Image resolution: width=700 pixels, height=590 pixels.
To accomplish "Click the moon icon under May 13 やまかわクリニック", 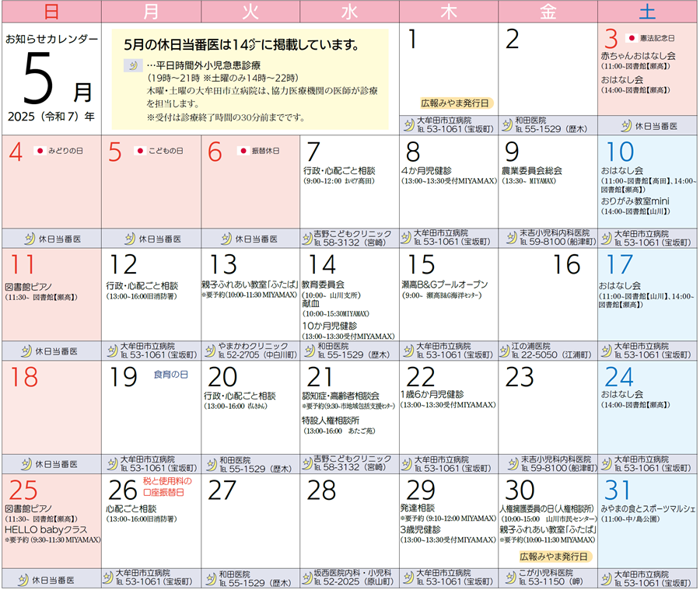I will [x=210, y=351].
